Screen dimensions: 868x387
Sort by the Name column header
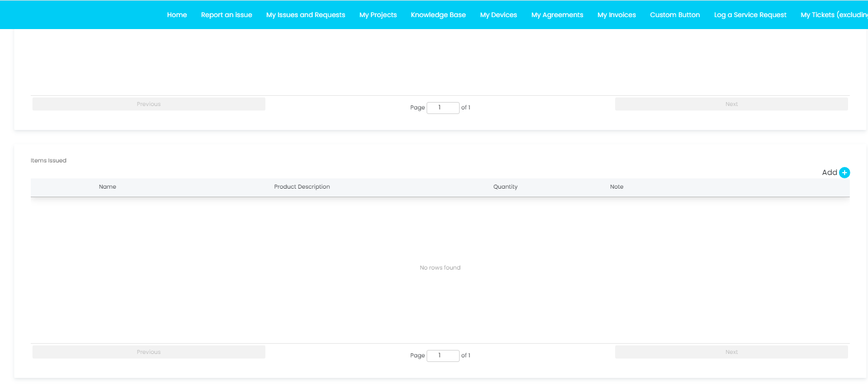pyautogui.click(x=107, y=187)
